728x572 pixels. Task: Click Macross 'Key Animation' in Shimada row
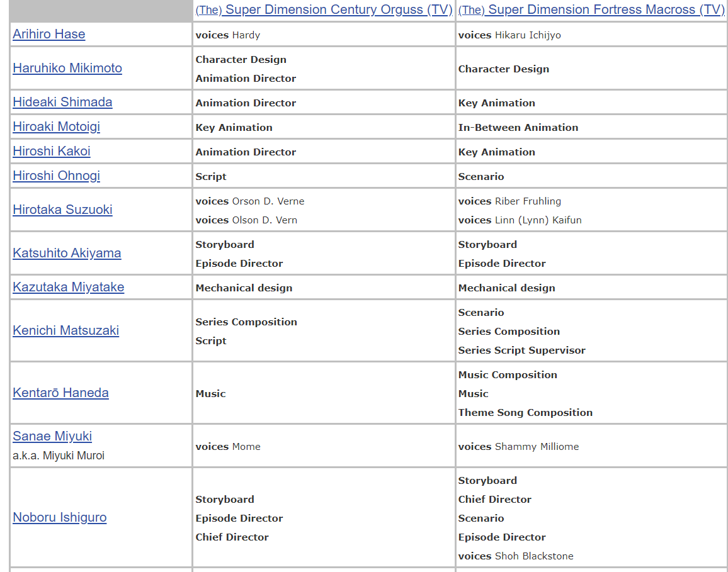tap(496, 103)
